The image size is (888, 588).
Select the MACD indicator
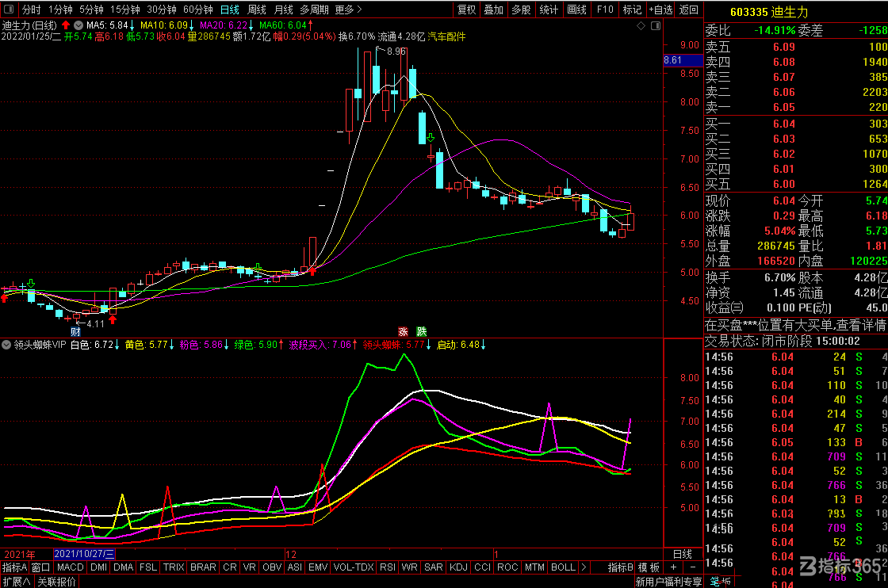(71, 567)
